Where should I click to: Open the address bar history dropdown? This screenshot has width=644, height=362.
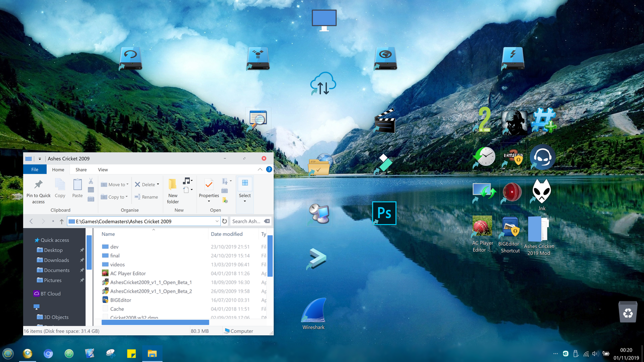tap(217, 221)
